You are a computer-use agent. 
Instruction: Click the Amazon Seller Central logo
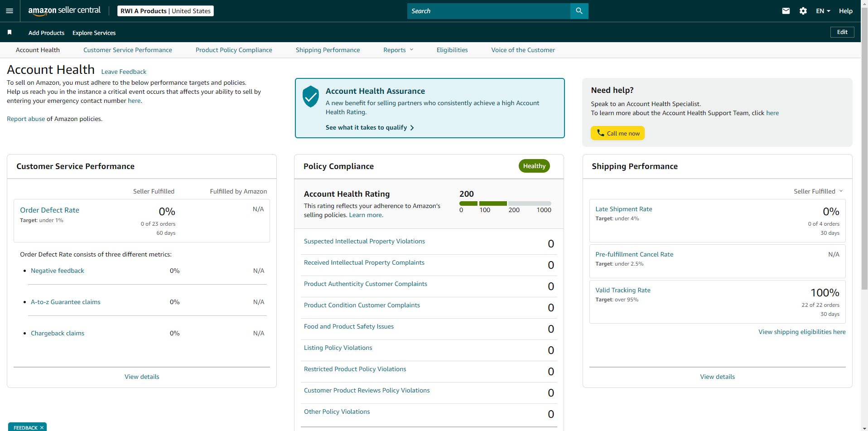point(64,11)
